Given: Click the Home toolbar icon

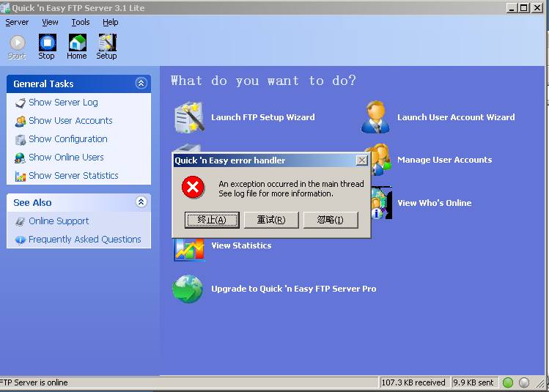Looking at the screenshot, I should [77, 43].
